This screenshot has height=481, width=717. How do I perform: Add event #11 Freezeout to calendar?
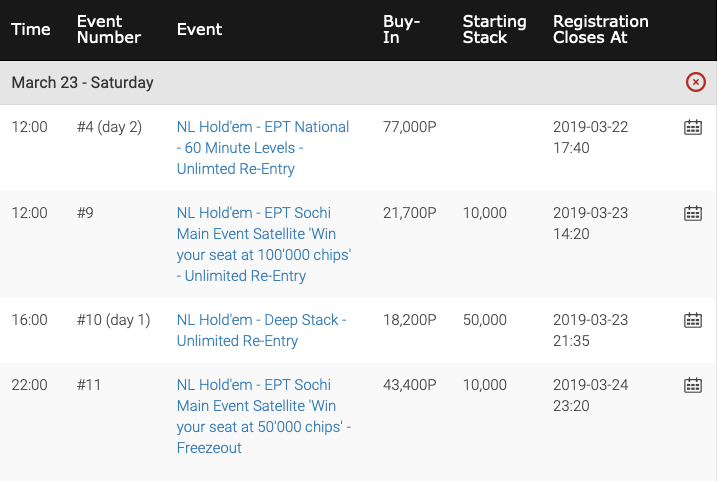tap(693, 385)
